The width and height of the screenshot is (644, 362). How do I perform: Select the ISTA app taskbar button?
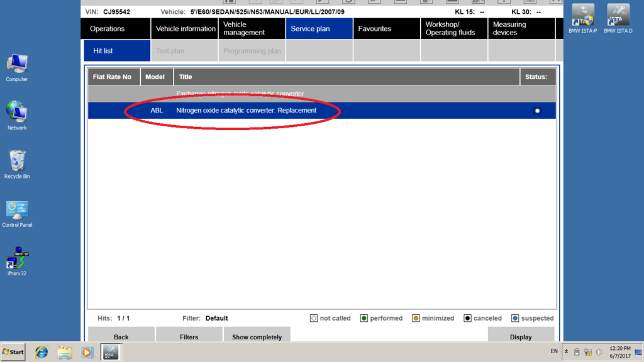tap(110, 352)
